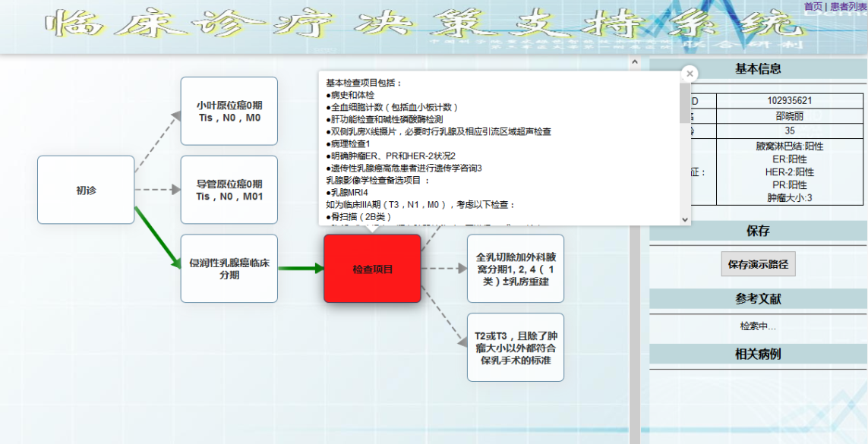Click the 保存演示路径 button
Screen dimensions: 868x444
point(757,265)
